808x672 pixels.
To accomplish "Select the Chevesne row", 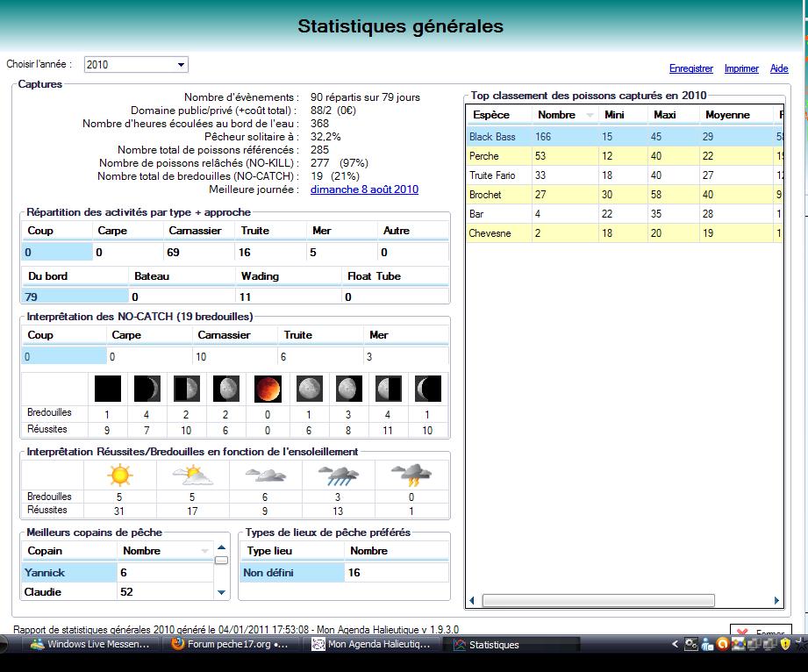I will click(x=624, y=233).
